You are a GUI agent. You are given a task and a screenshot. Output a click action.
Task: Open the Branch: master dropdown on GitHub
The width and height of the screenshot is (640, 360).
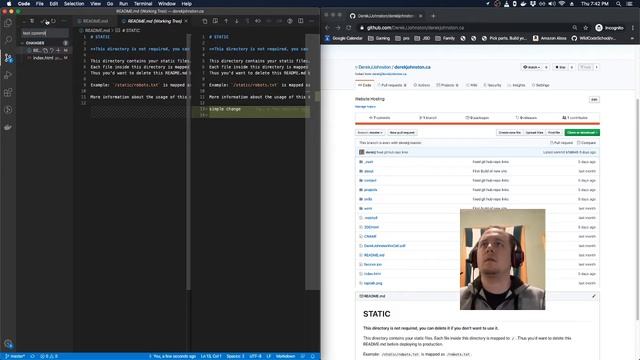click(x=370, y=133)
